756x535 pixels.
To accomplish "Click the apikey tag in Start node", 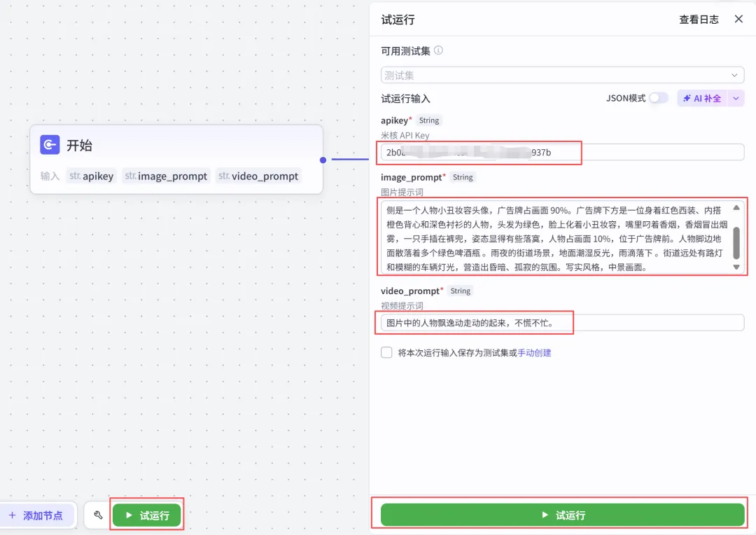I will pyautogui.click(x=92, y=176).
